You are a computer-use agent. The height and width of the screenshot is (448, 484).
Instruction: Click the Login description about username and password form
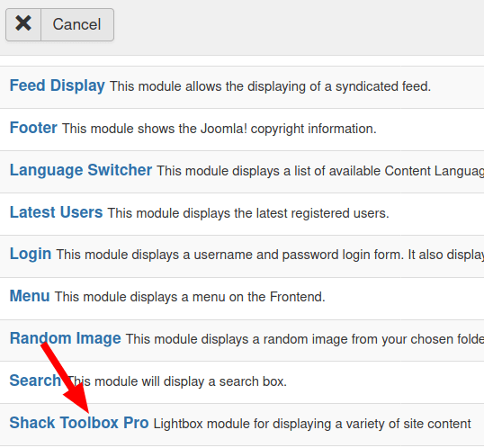click(270, 255)
